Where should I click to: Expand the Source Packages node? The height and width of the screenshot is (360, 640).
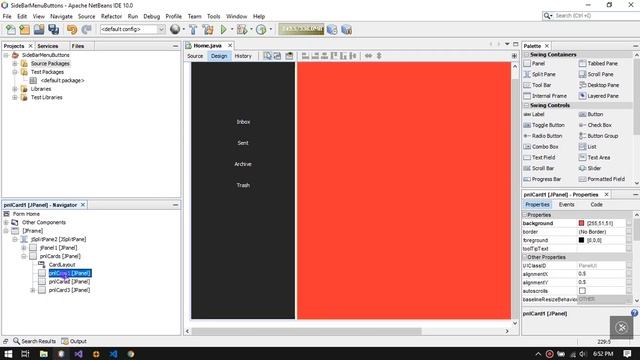point(15,64)
